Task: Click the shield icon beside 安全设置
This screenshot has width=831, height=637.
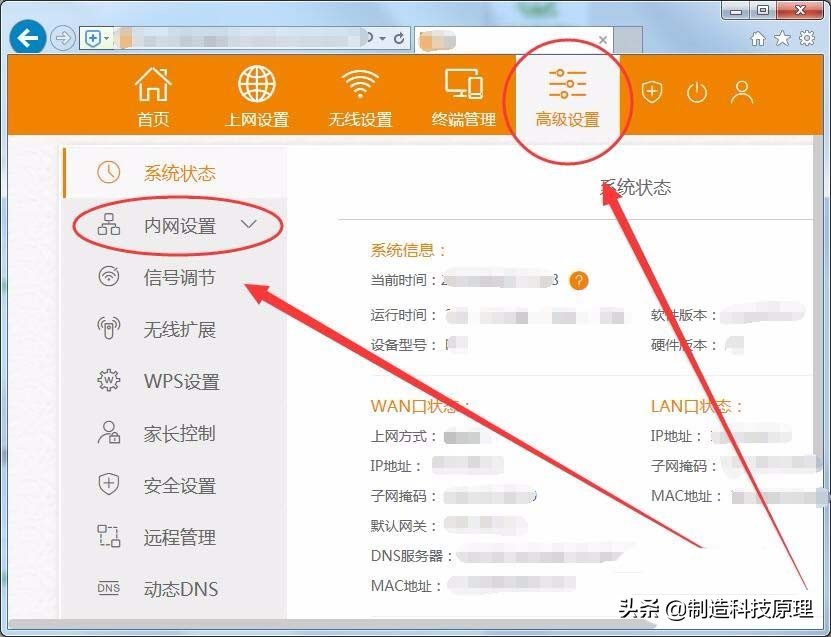Action: [x=109, y=484]
